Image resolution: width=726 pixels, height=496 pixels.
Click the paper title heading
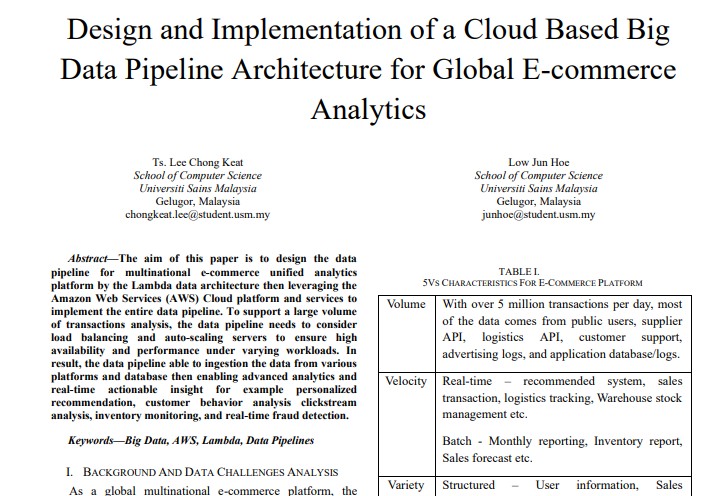[368, 69]
